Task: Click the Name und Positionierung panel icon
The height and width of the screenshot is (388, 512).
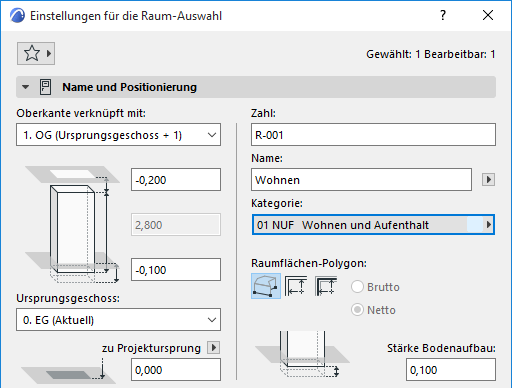Action: coord(46,87)
